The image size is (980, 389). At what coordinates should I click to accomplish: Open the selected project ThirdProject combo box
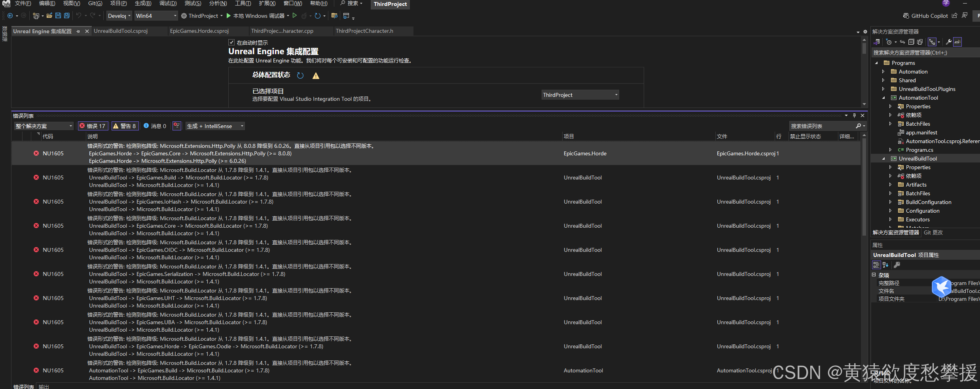(x=580, y=95)
